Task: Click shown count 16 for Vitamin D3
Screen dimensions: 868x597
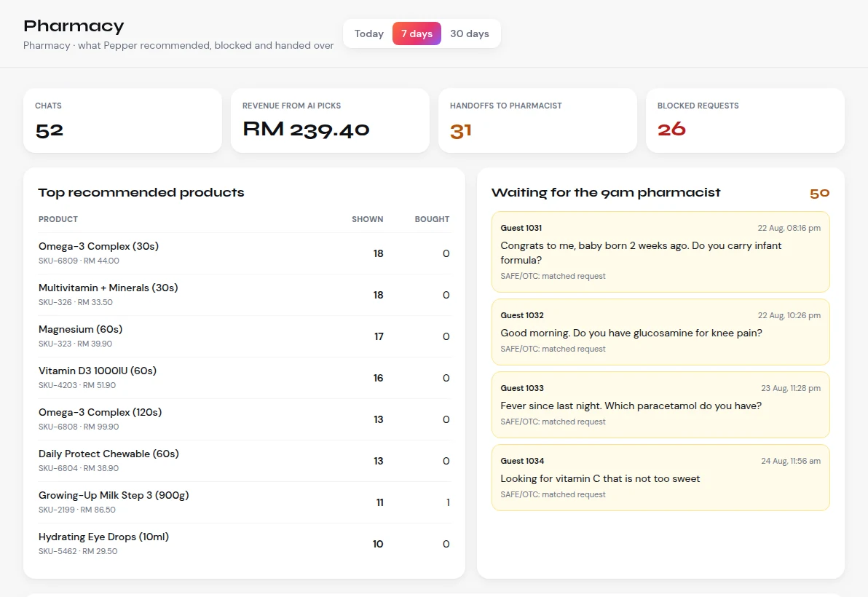Action: (x=378, y=378)
